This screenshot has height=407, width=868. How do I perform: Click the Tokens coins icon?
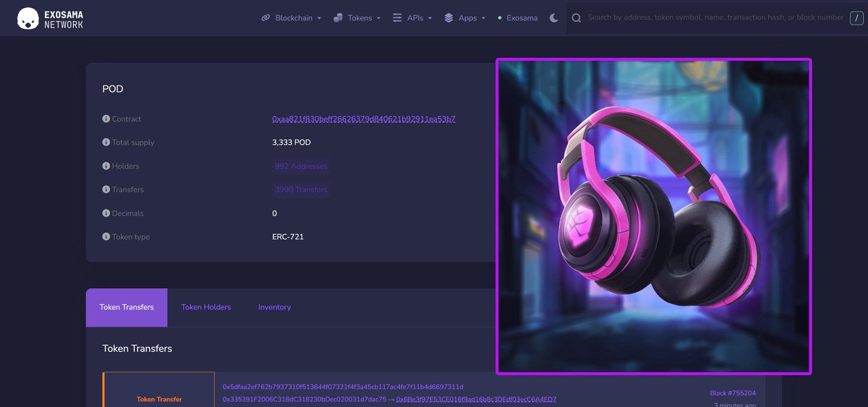[x=338, y=18]
